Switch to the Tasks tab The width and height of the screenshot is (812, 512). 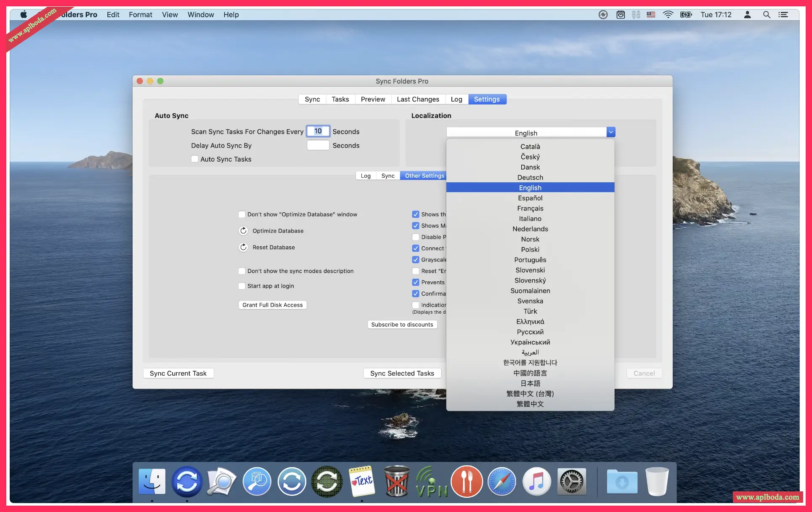[x=340, y=99]
